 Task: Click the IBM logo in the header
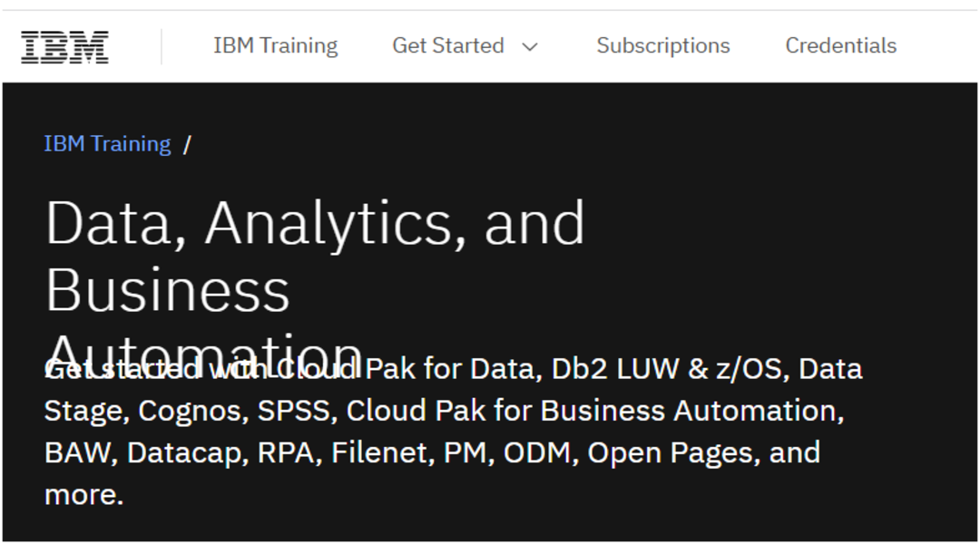click(65, 47)
